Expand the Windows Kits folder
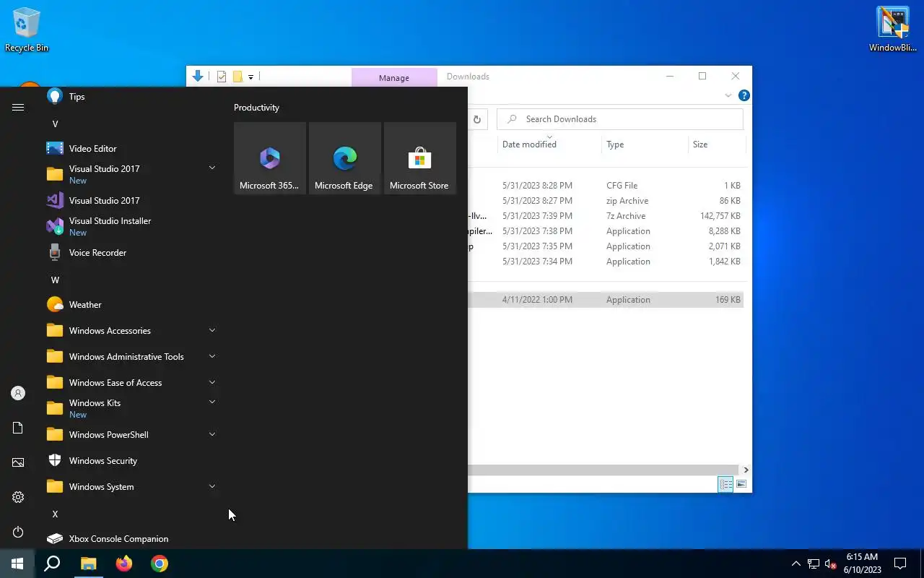Viewport: 924px width, 578px height. pos(212,402)
